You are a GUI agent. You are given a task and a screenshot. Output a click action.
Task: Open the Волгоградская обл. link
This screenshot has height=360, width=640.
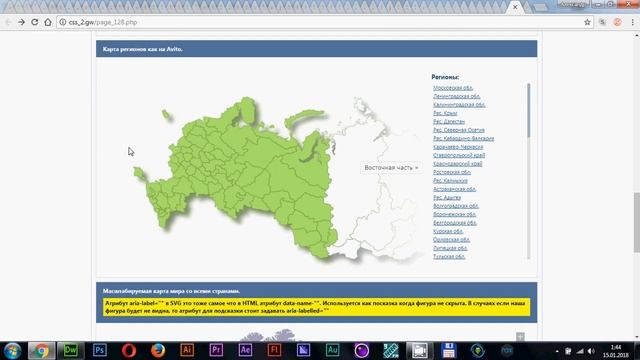point(456,206)
